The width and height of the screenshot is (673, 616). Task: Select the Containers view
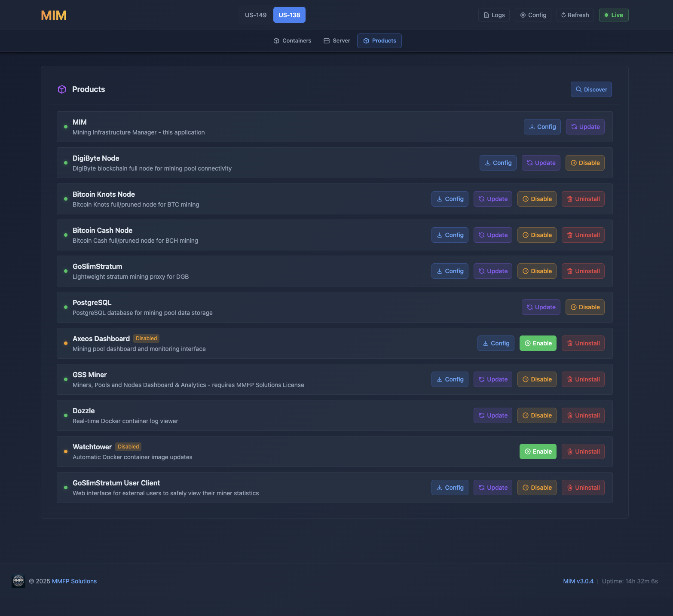pos(292,40)
